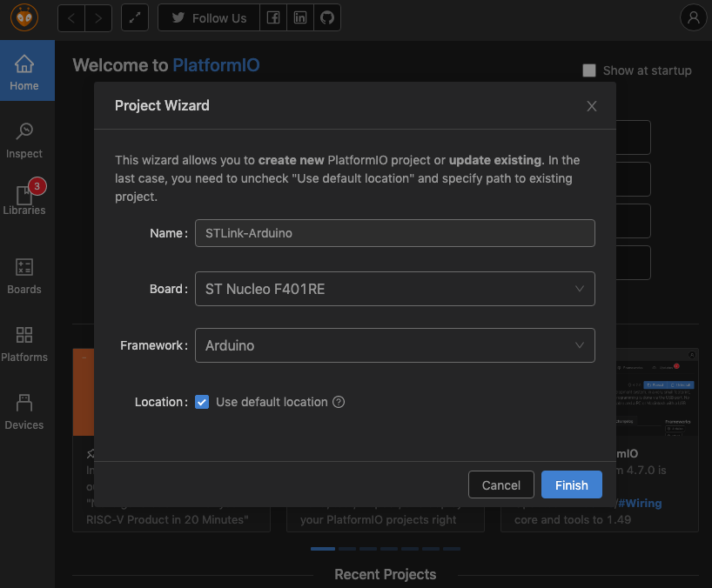The height and width of the screenshot is (588, 712).
Task: Open the Platforms sidebar tab
Action: [x=24, y=344]
